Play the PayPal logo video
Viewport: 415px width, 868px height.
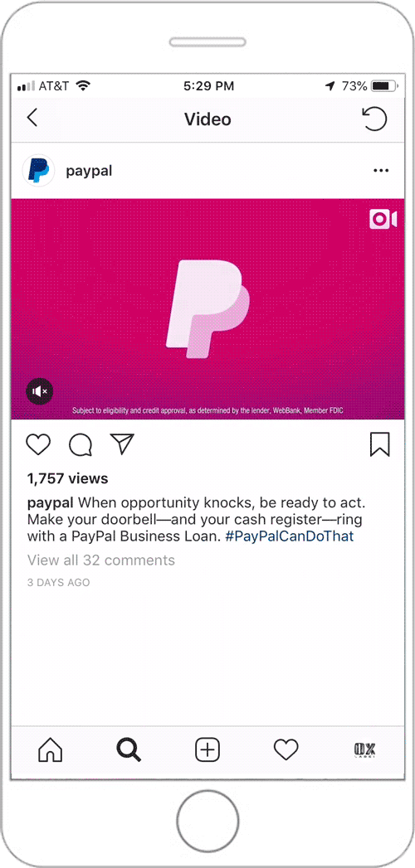click(207, 308)
